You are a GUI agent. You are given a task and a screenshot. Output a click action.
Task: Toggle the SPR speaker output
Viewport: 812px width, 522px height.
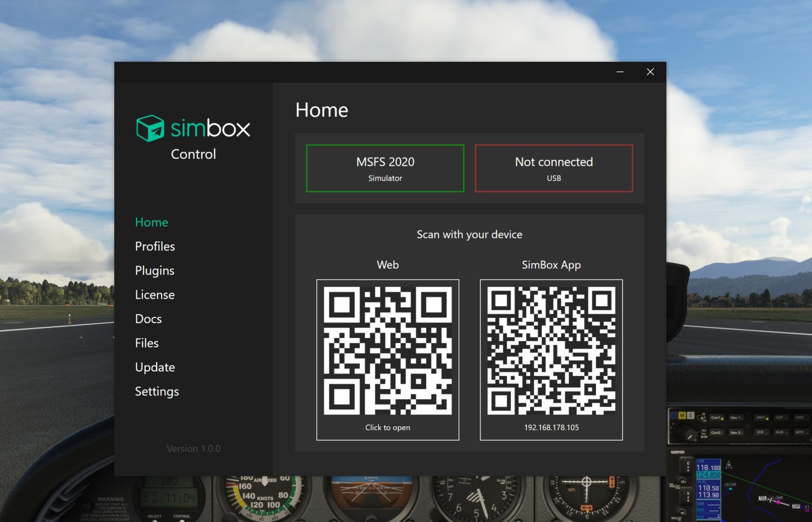pos(800,432)
